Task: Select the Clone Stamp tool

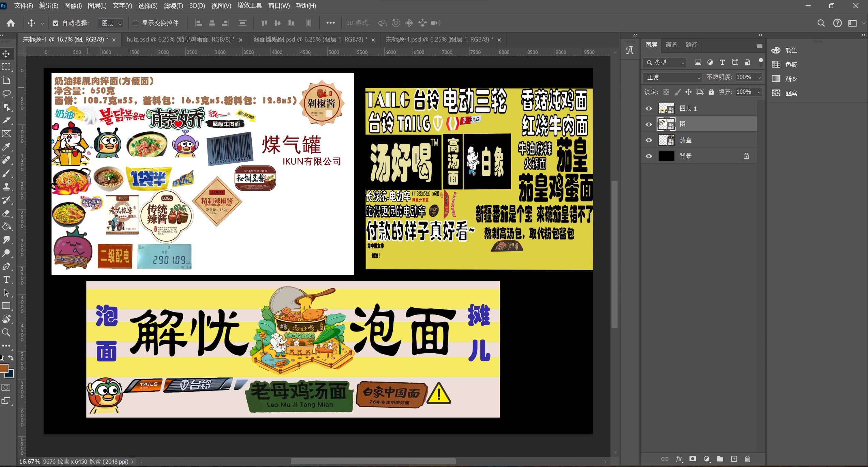Action: tap(6, 187)
